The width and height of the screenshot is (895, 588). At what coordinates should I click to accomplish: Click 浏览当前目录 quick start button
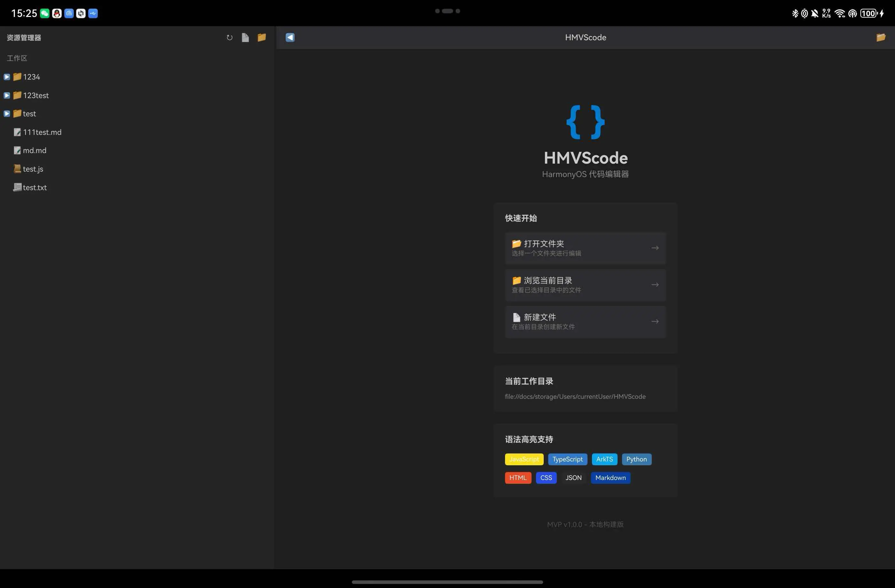pyautogui.click(x=585, y=285)
